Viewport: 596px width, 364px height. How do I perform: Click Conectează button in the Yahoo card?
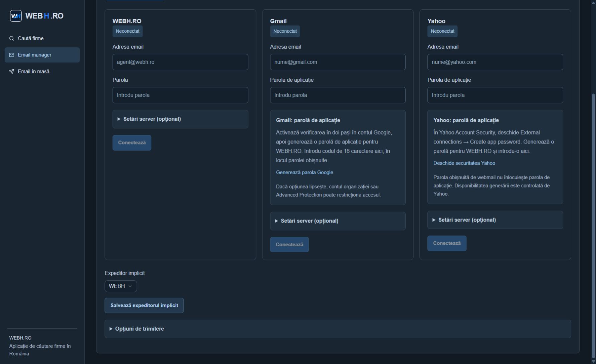447,243
